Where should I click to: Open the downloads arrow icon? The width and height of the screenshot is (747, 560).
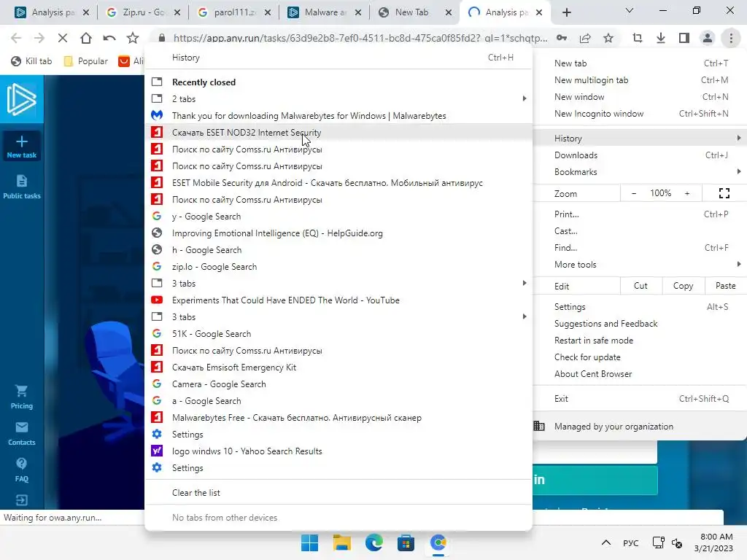click(661, 38)
